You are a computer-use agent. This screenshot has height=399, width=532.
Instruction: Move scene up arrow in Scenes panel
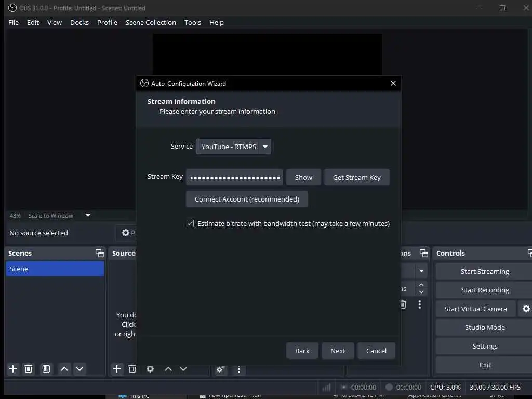tap(64, 369)
